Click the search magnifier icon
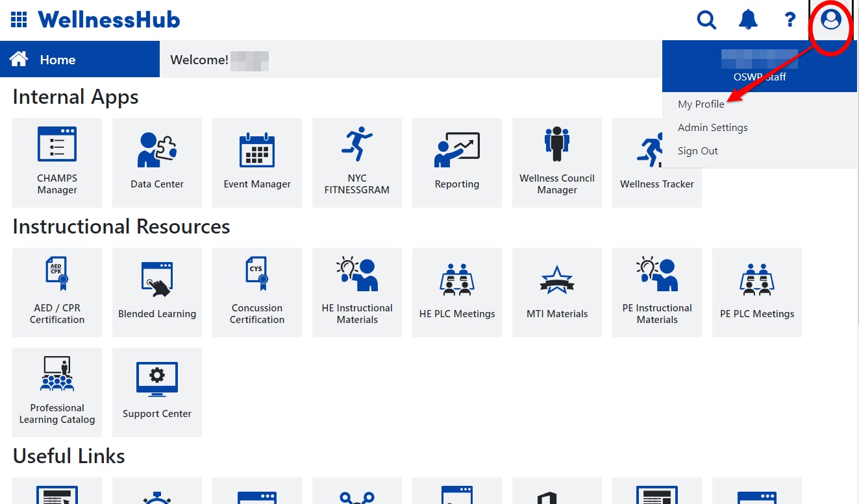 pyautogui.click(x=706, y=20)
